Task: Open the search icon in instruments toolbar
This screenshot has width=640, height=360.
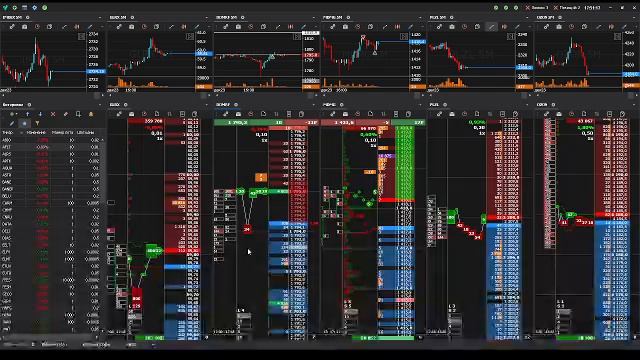Action: (x=78, y=114)
